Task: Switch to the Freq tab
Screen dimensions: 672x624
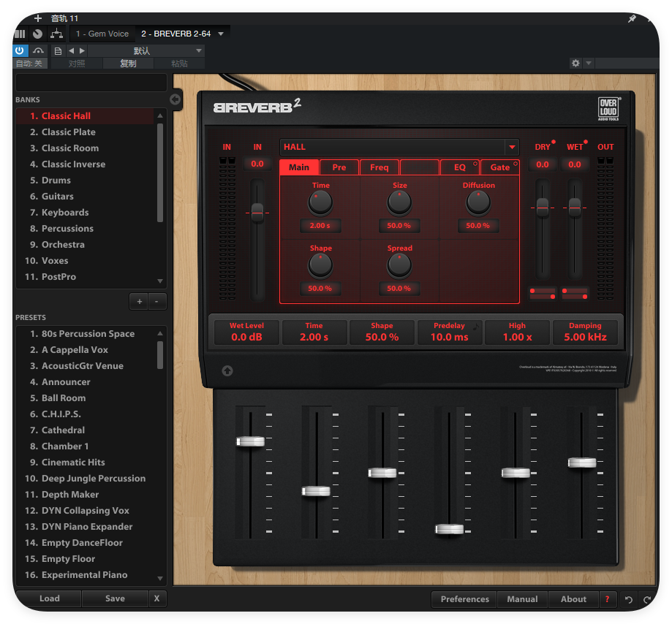Action: tap(380, 167)
